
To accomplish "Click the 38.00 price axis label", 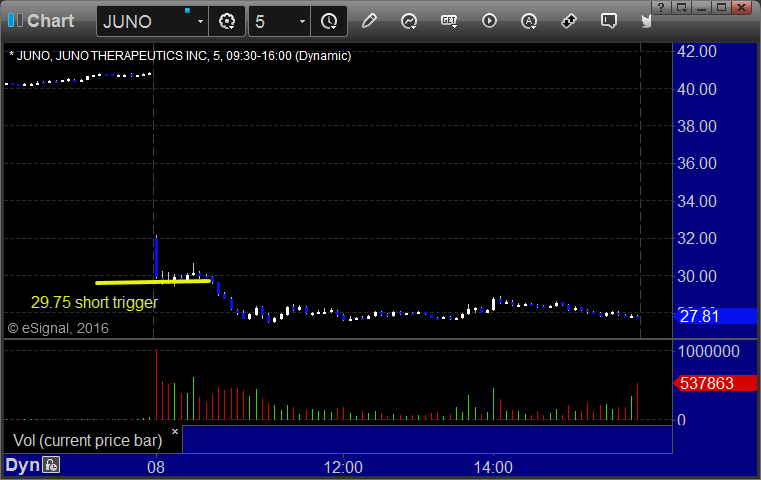I will coord(697,126).
